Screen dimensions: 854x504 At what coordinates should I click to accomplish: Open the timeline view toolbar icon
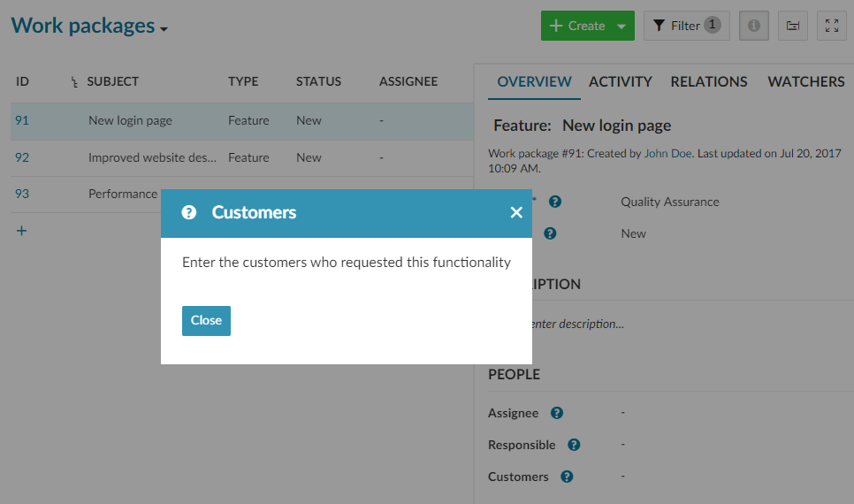(793, 26)
